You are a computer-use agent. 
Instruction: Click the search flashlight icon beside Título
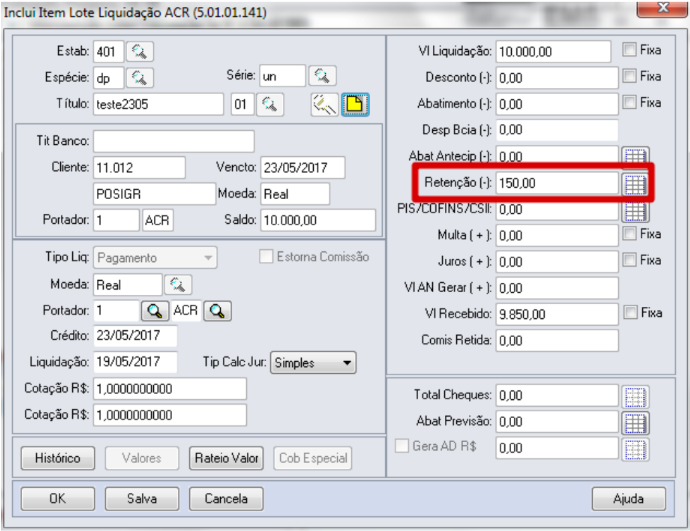point(324,104)
